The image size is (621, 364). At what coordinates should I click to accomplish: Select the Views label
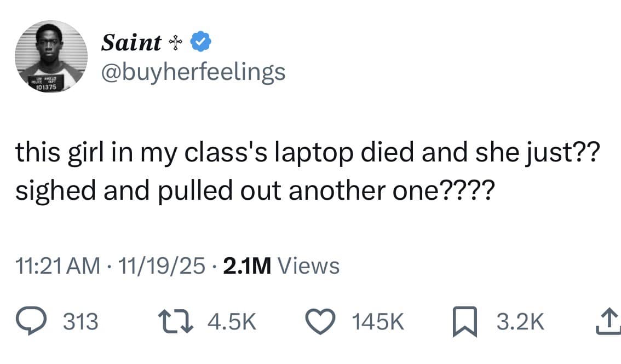pos(309,267)
